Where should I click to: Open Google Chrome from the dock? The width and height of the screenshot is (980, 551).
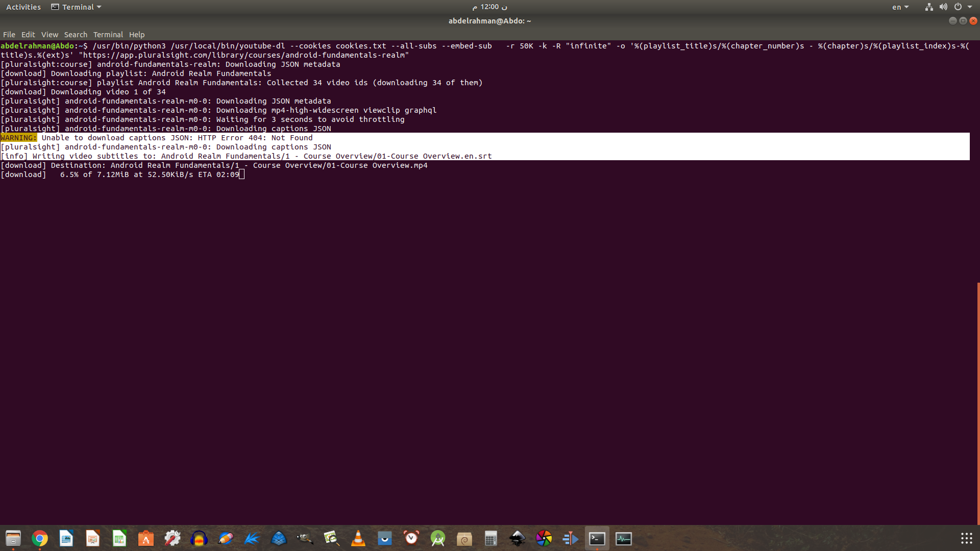40,539
